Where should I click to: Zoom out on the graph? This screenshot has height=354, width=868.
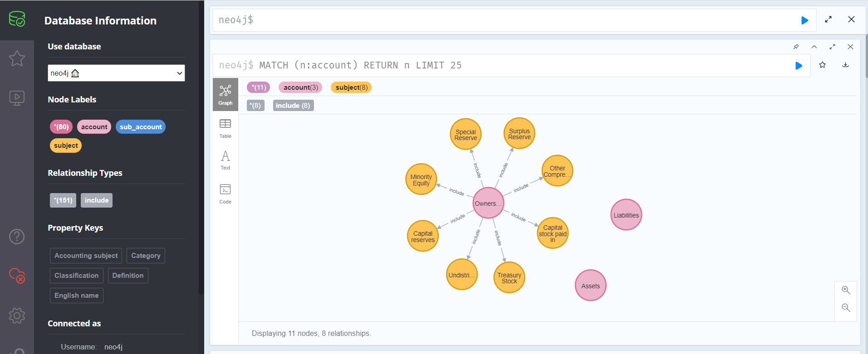click(x=846, y=308)
